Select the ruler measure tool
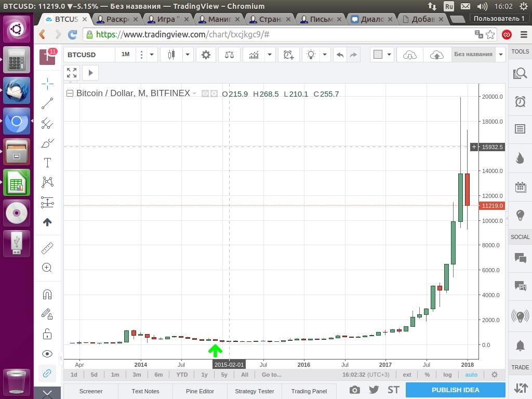The height and width of the screenshot is (399, 532). (x=47, y=248)
